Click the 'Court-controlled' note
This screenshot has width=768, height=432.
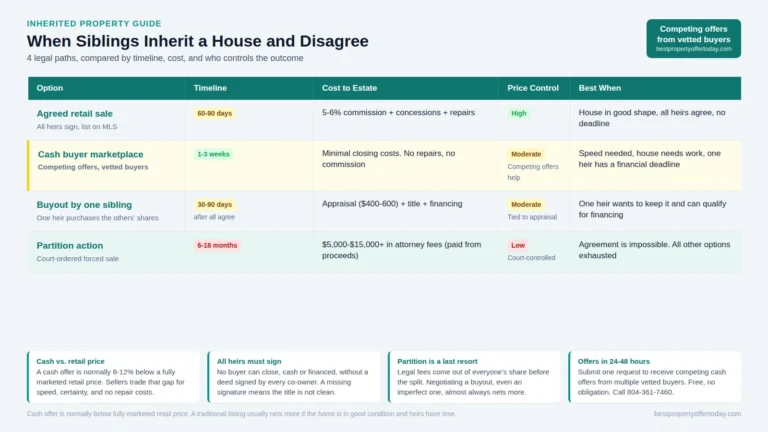coord(531,258)
